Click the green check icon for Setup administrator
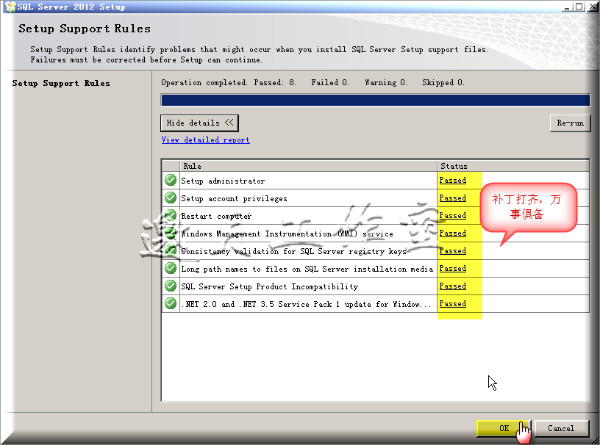 tap(170, 180)
